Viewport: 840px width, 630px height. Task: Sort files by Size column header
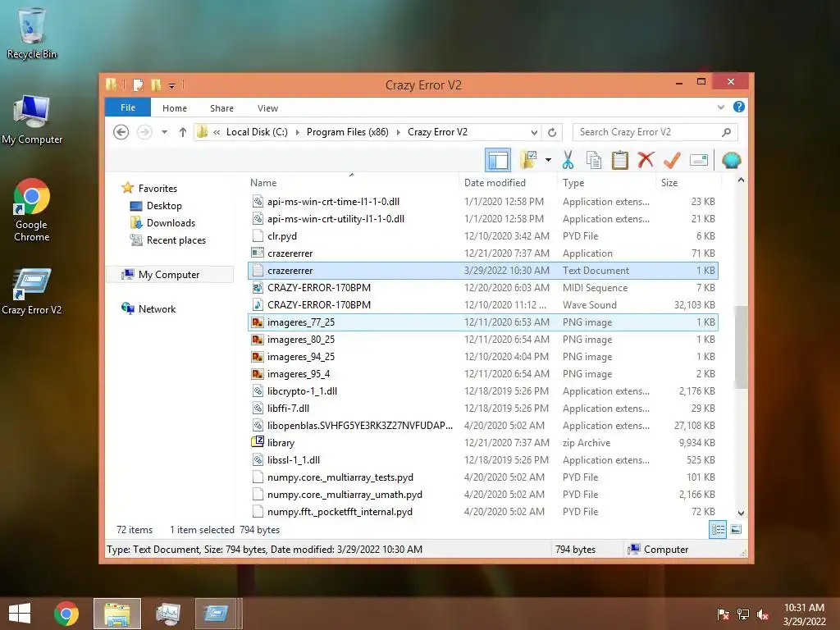[x=669, y=183]
